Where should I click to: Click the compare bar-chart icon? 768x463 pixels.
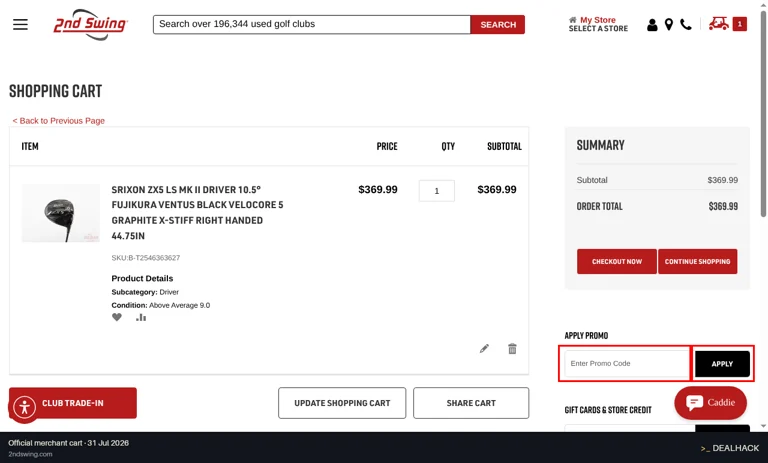tap(141, 317)
